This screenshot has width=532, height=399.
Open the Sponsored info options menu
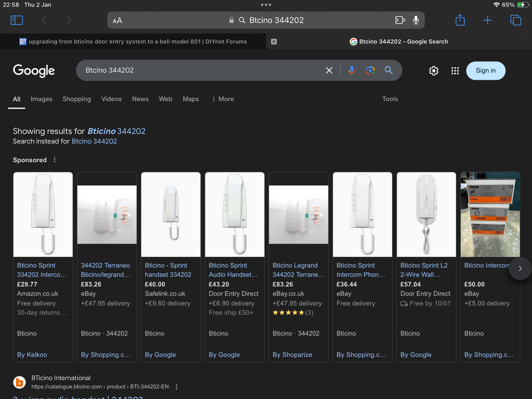[x=55, y=160]
